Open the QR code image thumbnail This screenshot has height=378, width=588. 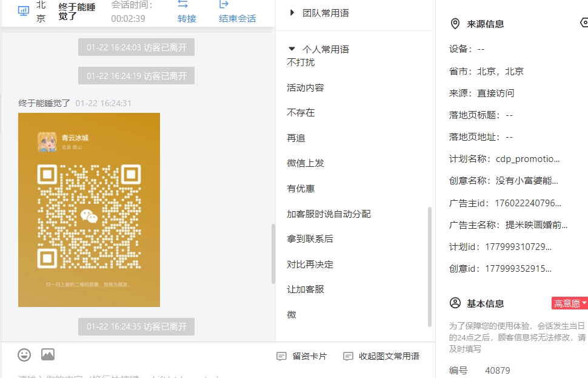pyautogui.click(x=89, y=210)
